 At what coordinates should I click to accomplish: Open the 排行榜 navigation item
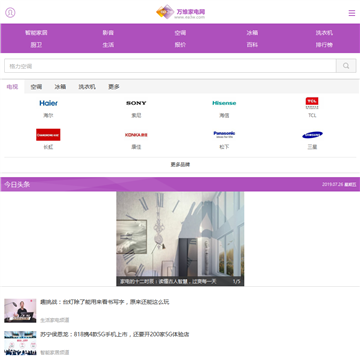324,45
